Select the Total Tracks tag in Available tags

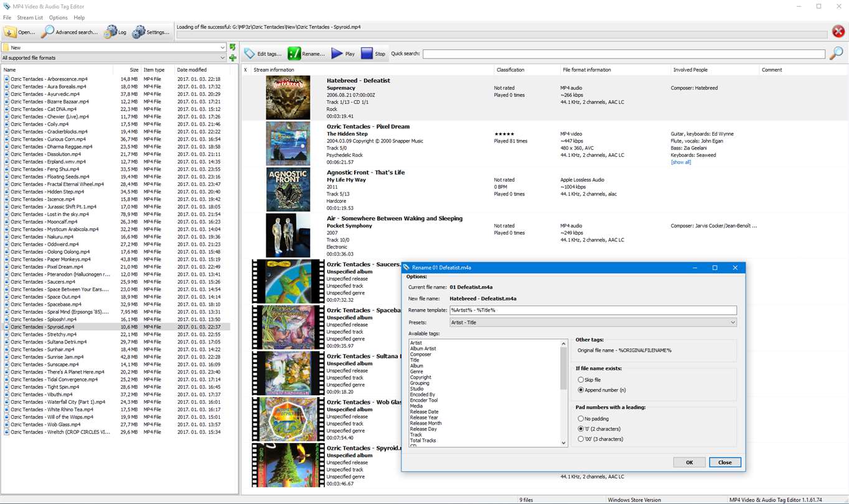pyautogui.click(x=423, y=441)
